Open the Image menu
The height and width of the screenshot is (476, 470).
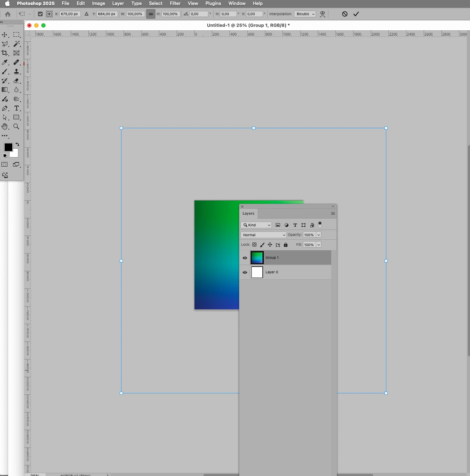click(x=99, y=4)
